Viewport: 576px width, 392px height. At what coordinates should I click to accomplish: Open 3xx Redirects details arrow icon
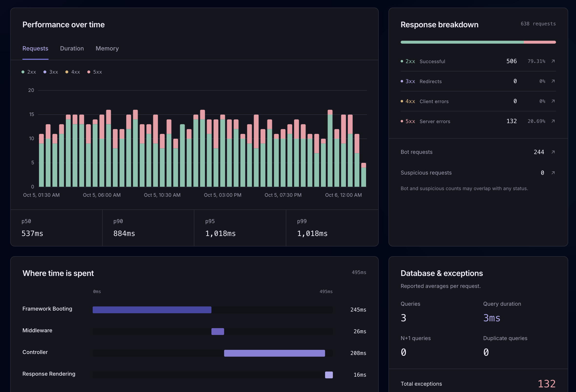point(553,81)
